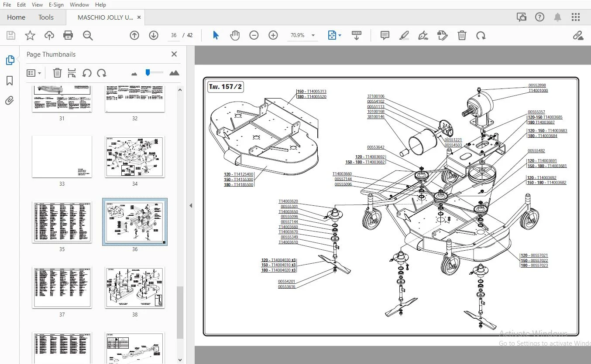Open the apps grid menu
591x364 pixels.
[x=576, y=17]
